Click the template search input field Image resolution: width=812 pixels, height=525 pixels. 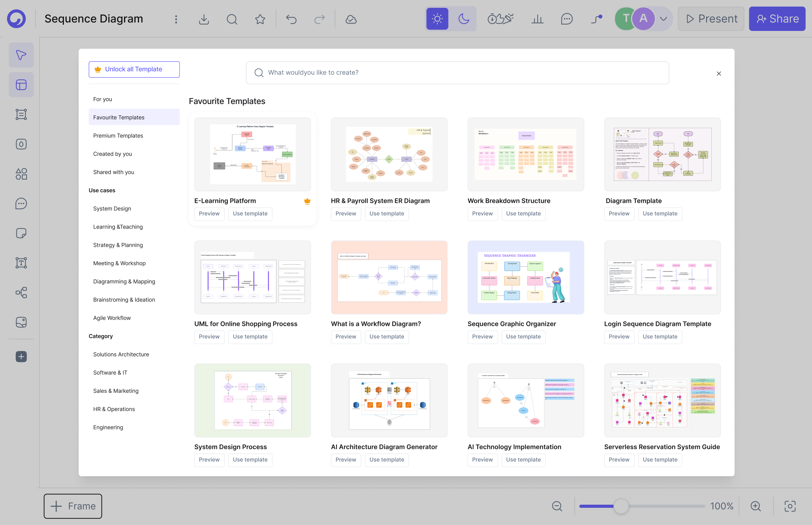tap(458, 72)
